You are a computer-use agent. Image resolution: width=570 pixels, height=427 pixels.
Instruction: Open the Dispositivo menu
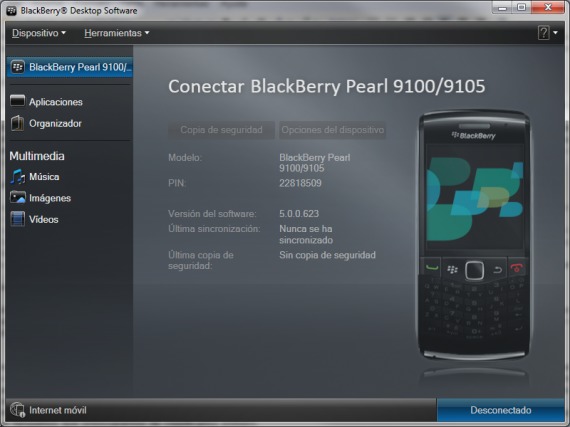[39, 33]
